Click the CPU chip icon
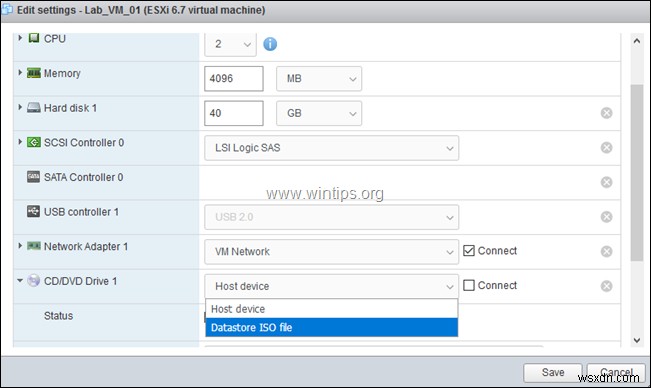The image size is (651, 388). tap(34, 38)
